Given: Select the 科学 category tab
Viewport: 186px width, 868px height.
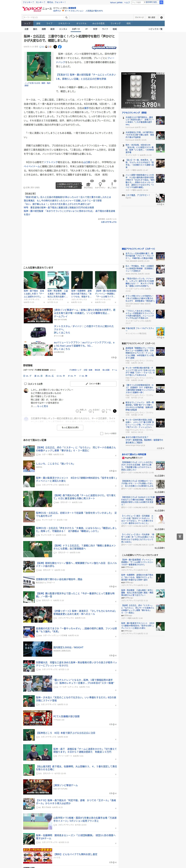Looking at the screenshot, I should [95, 29].
